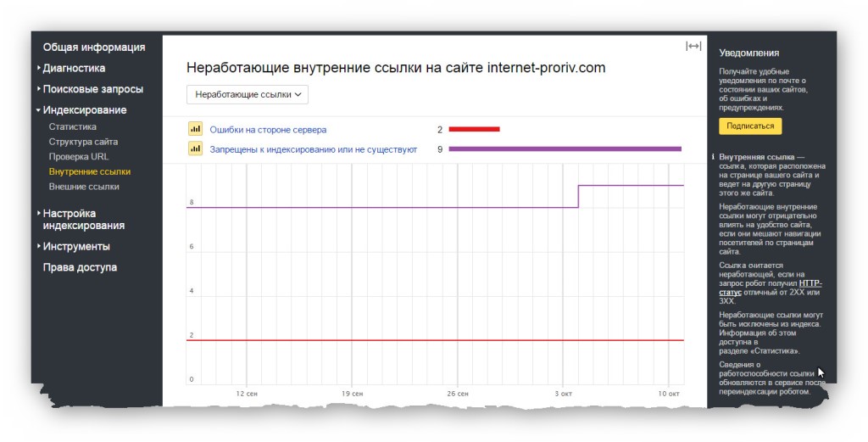Open Ошибки на стороне сервера link
Screen dimensions: 868x442
(268, 130)
